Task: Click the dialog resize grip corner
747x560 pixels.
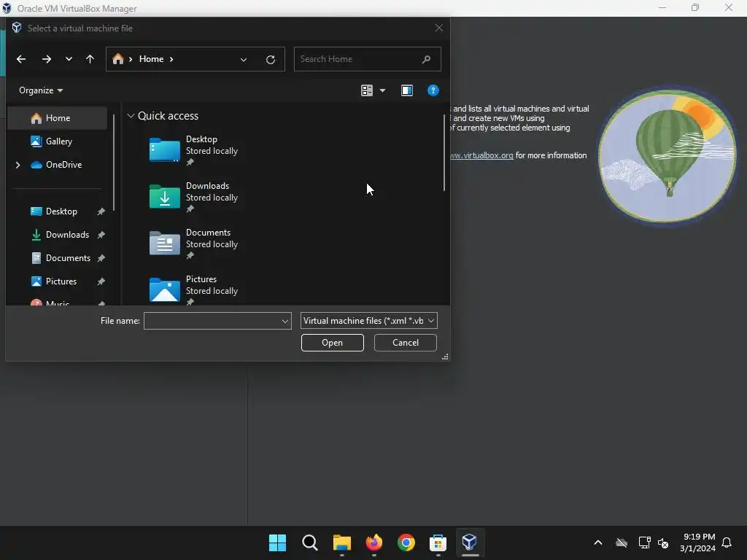Action: pyautogui.click(x=445, y=357)
